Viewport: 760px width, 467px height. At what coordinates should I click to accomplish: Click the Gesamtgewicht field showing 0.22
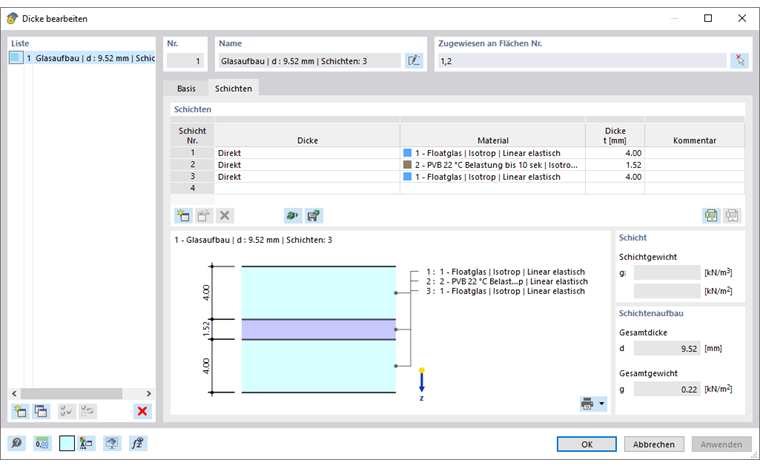(x=666, y=389)
